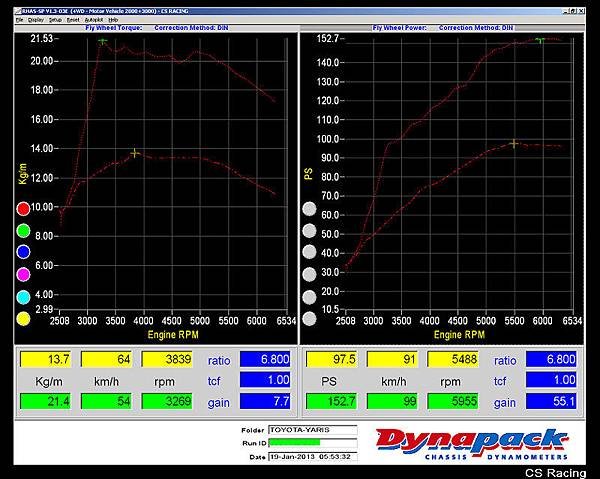Select the yellow run color circle
The height and width of the screenshot is (479, 600).
click(23, 319)
